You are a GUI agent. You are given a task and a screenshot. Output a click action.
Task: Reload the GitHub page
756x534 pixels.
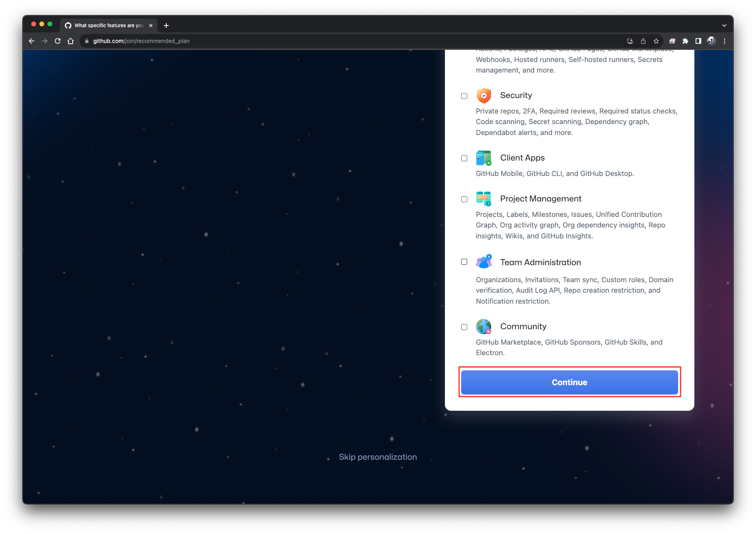click(x=58, y=41)
